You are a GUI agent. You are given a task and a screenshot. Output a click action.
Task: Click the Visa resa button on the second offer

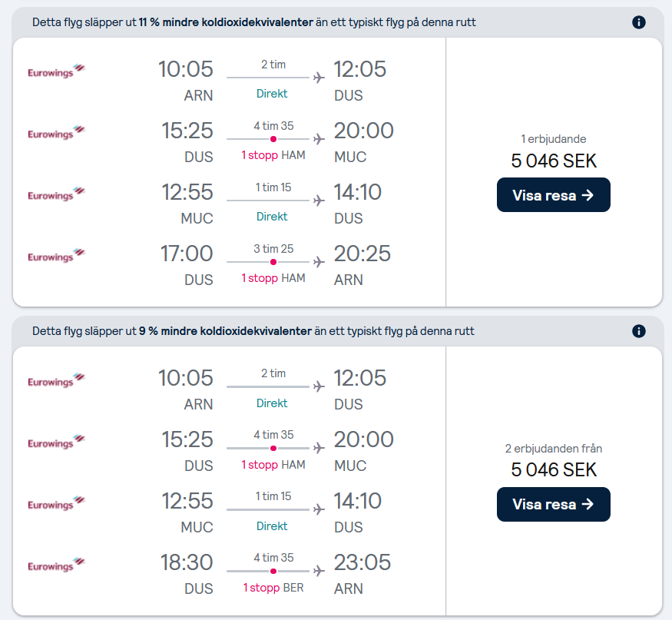tap(553, 504)
